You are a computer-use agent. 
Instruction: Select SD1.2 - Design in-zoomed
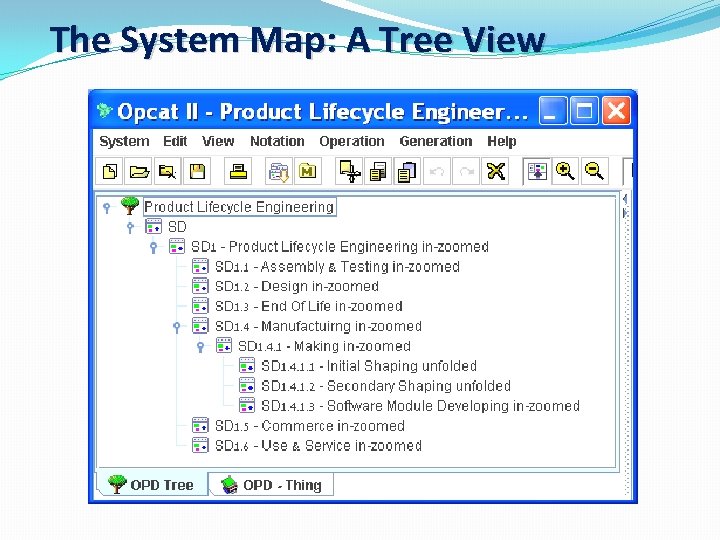(x=297, y=286)
